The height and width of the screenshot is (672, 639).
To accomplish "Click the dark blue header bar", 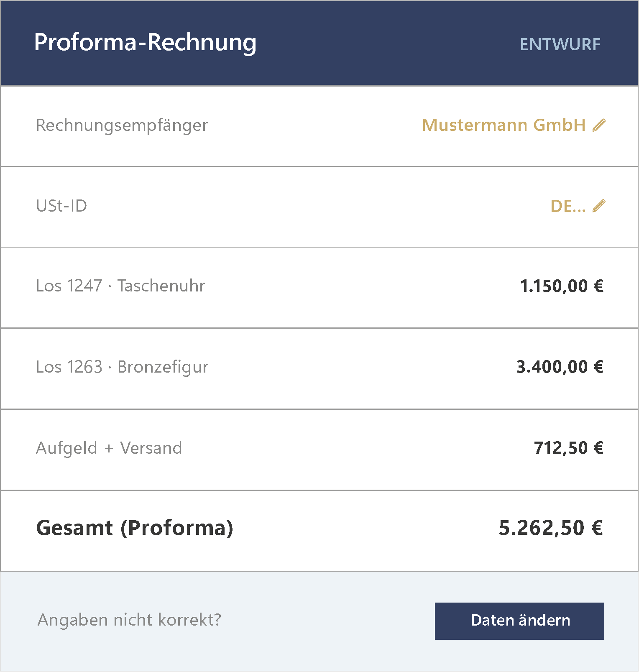I will [319, 43].
